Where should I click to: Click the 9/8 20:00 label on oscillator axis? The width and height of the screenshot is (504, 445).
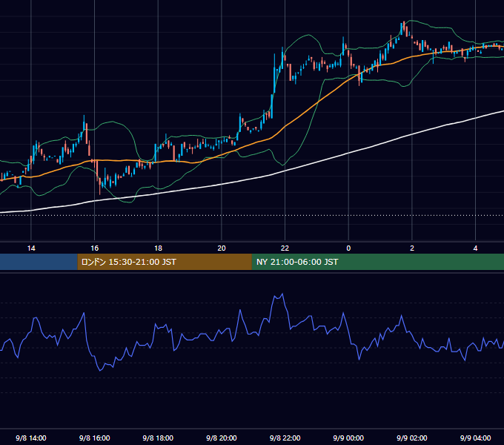(x=222, y=438)
